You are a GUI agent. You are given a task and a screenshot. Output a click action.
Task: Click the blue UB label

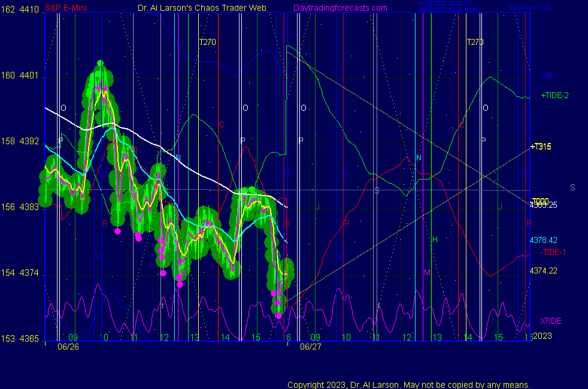point(546,76)
